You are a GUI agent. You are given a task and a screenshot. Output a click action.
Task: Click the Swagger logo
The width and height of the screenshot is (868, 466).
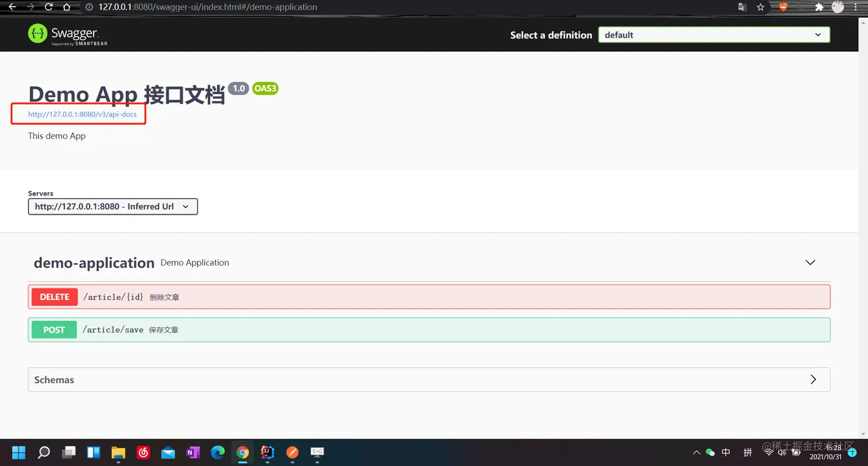click(68, 34)
